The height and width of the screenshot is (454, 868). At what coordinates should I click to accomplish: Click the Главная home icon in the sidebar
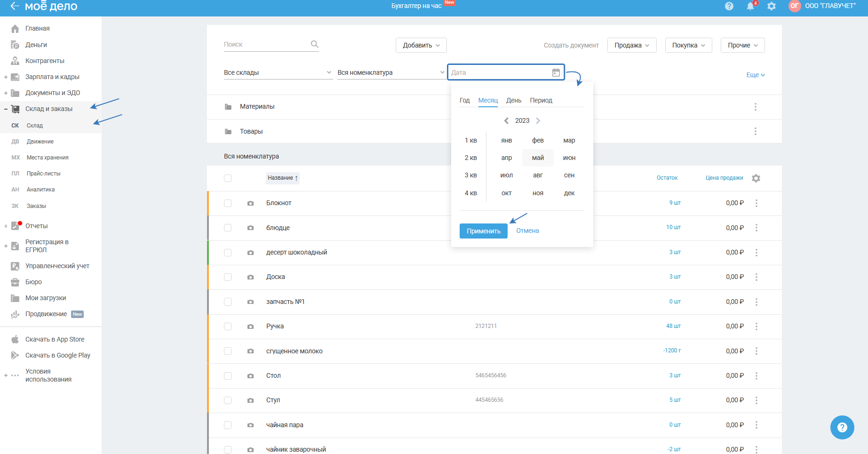pos(15,29)
